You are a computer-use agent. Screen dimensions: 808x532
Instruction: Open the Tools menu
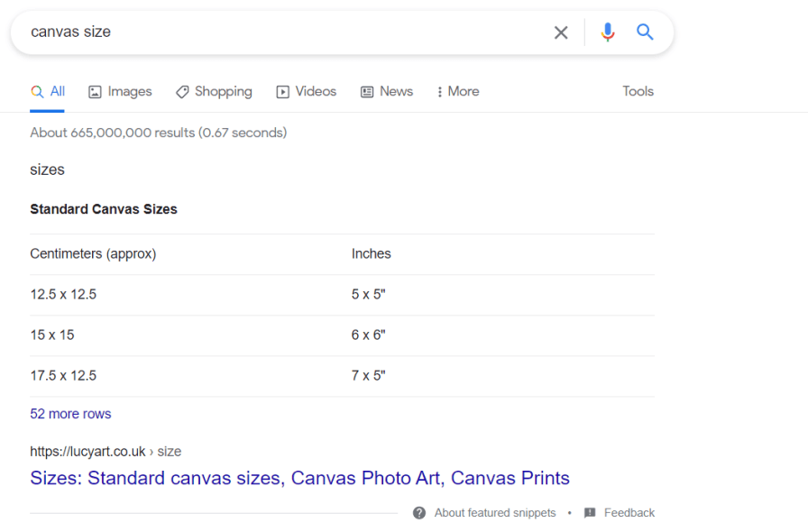pos(638,91)
